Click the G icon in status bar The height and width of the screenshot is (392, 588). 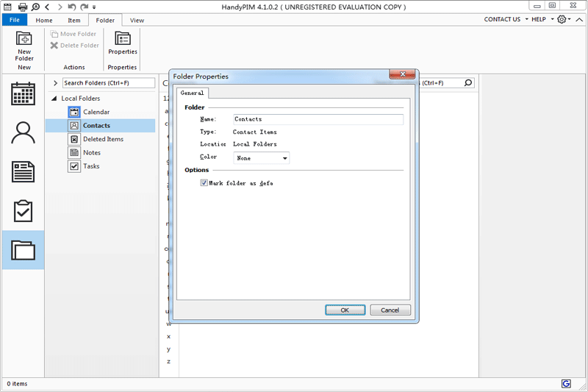coord(566,383)
